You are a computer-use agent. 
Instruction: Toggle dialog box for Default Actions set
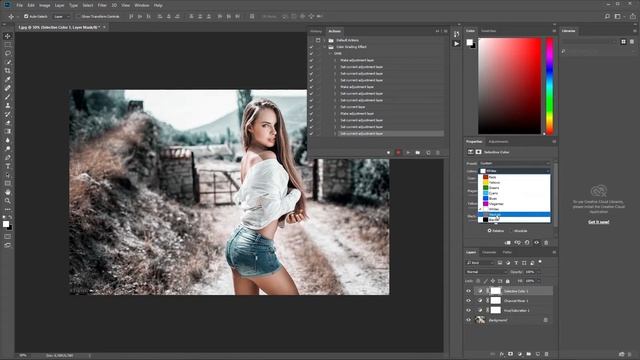318,40
